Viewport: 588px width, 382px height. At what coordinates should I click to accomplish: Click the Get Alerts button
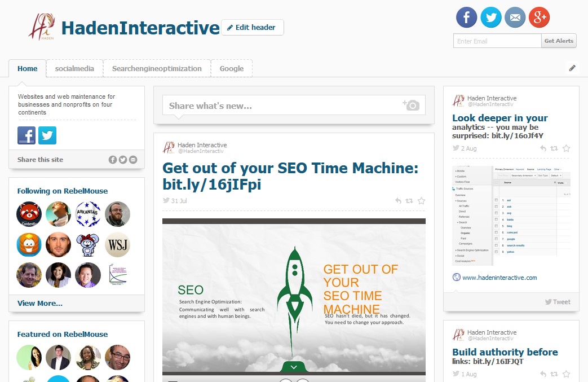tap(559, 41)
